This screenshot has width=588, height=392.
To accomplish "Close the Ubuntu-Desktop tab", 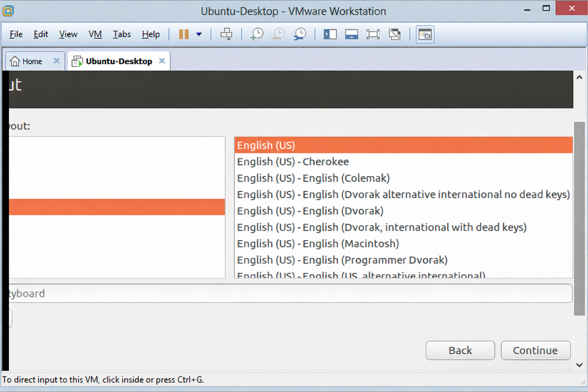I will pyautogui.click(x=162, y=61).
